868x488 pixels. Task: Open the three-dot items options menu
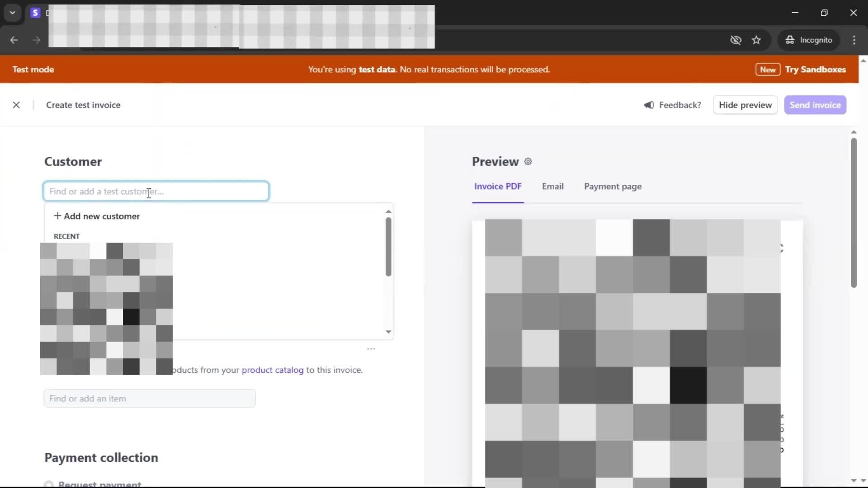tap(371, 349)
